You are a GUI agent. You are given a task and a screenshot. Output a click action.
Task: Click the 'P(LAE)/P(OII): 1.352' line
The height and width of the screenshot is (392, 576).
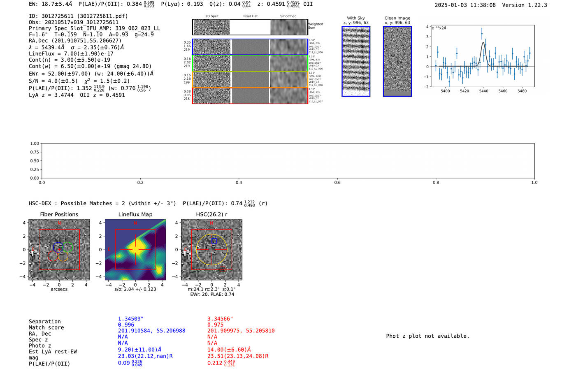90,88
